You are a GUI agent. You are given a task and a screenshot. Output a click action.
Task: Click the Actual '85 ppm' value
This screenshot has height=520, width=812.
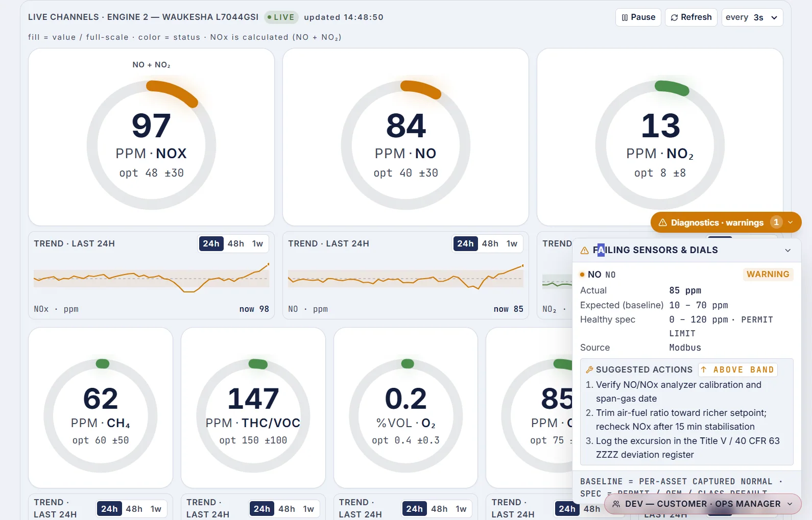click(685, 290)
